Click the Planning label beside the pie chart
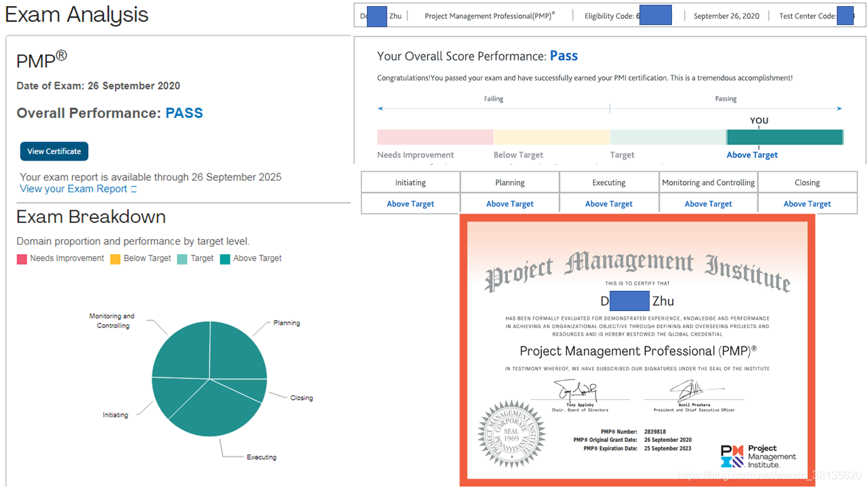Viewport: 868px width, 488px height. [x=286, y=323]
